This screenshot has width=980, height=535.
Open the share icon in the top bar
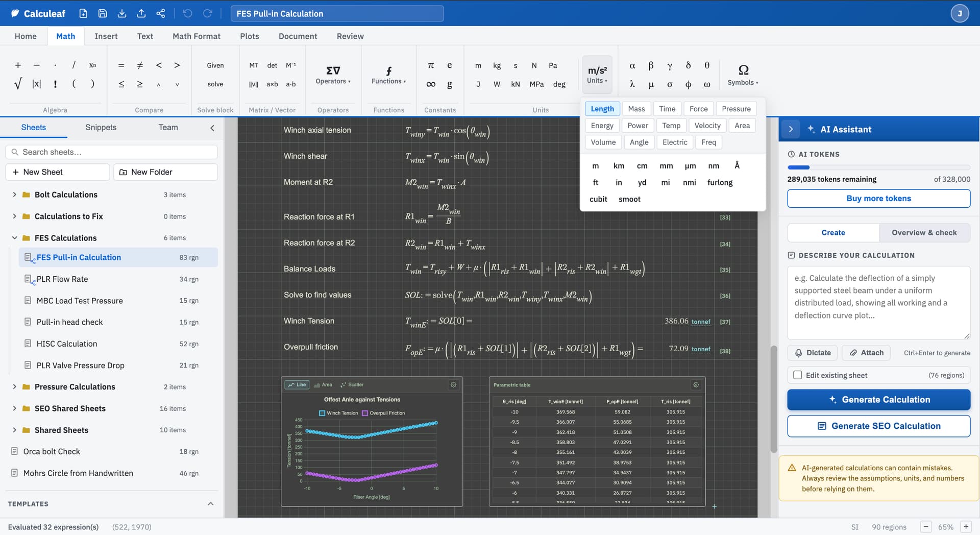161,14
